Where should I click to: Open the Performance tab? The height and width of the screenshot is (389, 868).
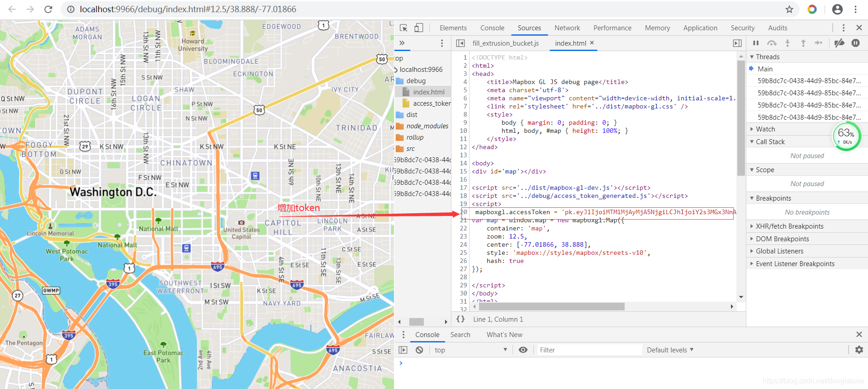click(x=612, y=28)
